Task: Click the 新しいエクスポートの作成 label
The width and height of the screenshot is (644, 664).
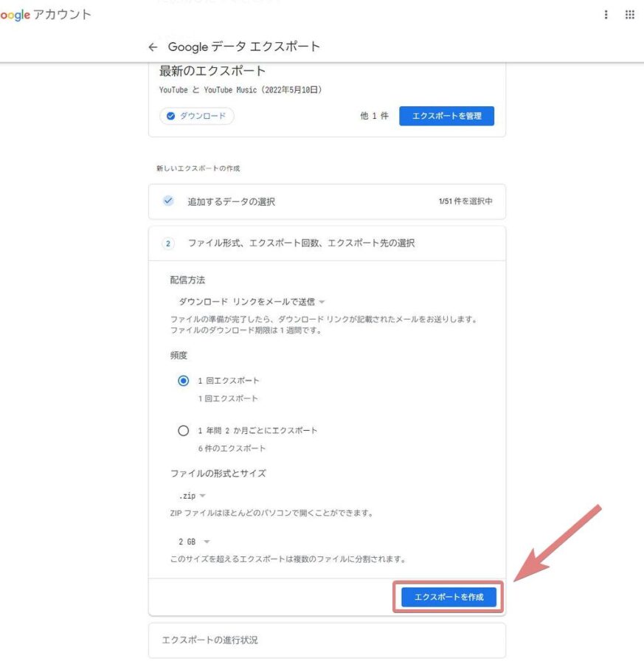Action: click(198, 168)
